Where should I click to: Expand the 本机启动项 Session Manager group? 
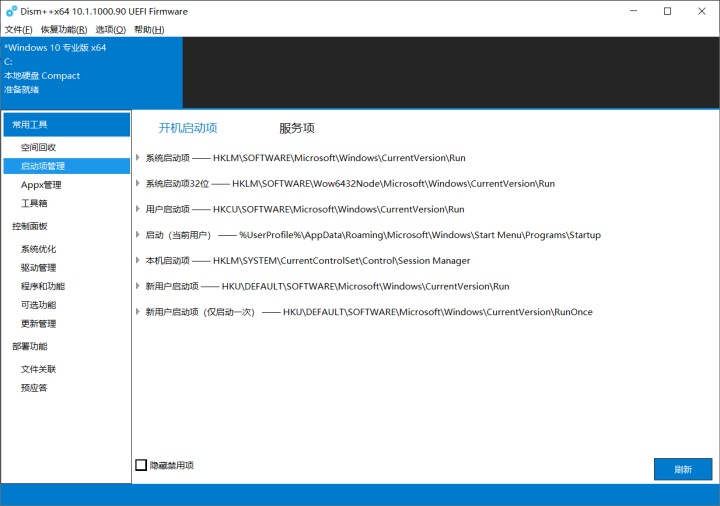tap(138, 260)
